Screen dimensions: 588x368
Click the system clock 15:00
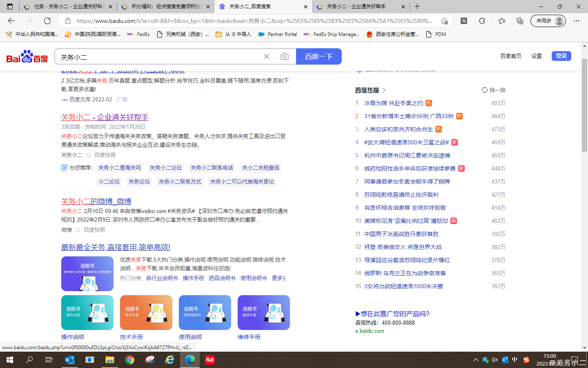pyautogui.click(x=550, y=356)
